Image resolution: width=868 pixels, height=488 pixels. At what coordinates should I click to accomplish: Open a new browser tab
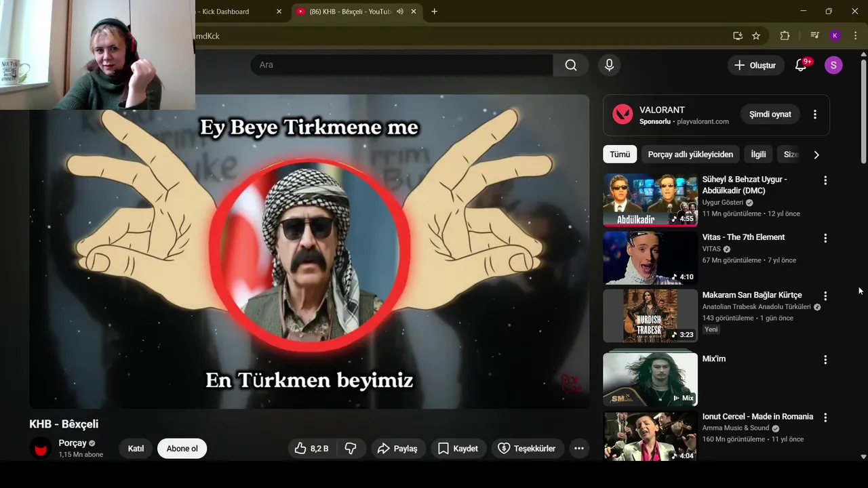click(434, 12)
